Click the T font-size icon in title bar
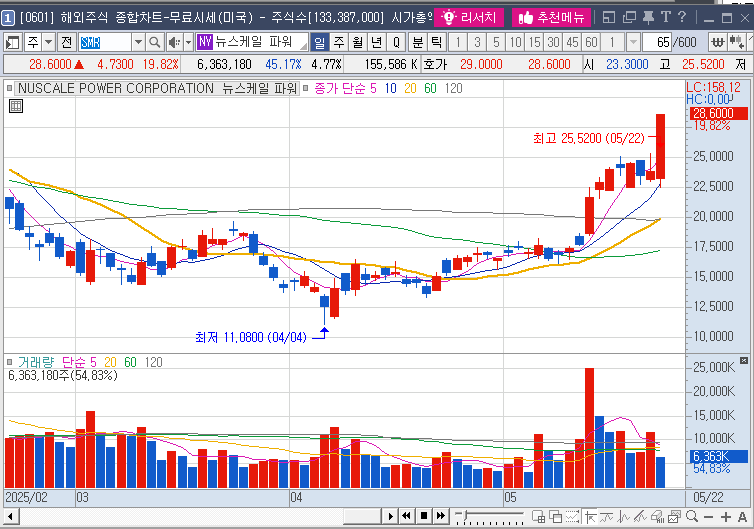The height and width of the screenshot is (529, 754). point(666,17)
